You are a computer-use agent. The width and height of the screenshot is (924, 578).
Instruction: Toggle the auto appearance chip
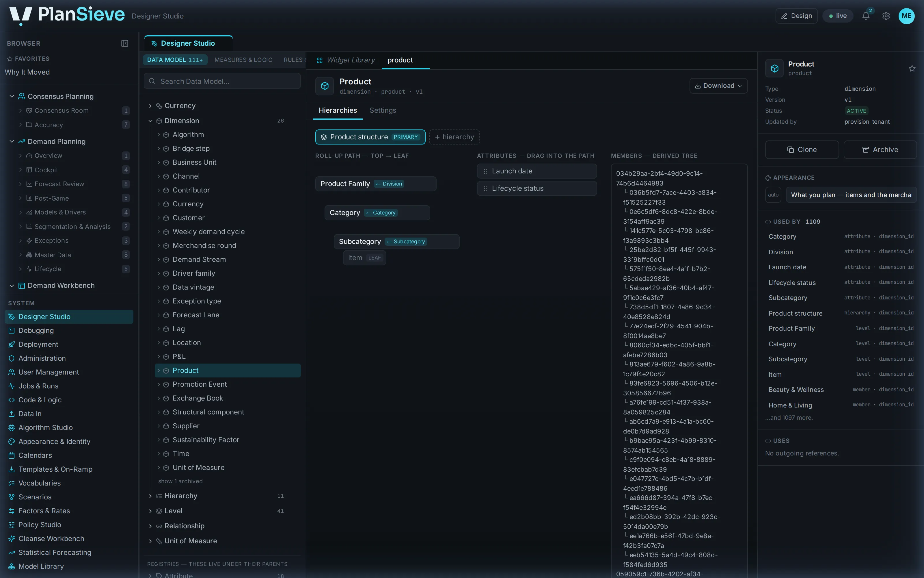coord(773,195)
